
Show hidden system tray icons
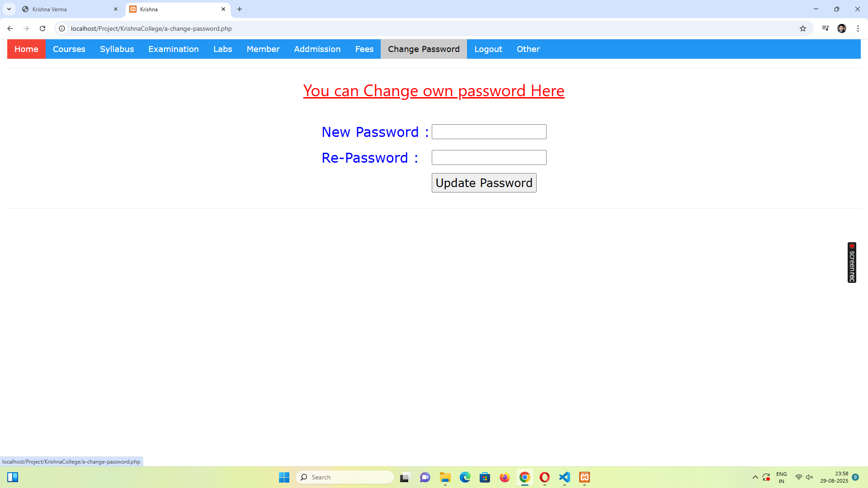[755, 477]
